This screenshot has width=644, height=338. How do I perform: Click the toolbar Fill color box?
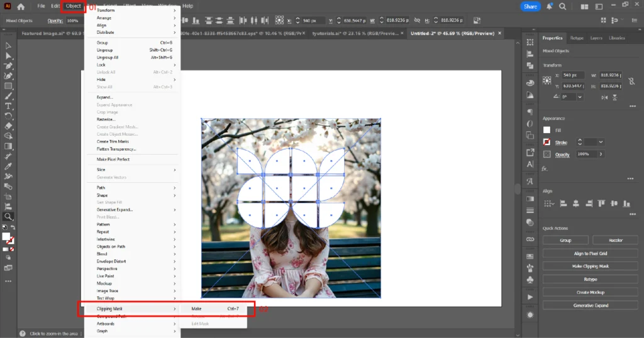[6, 237]
